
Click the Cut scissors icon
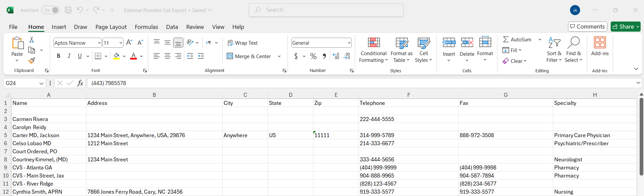(x=32, y=40)
